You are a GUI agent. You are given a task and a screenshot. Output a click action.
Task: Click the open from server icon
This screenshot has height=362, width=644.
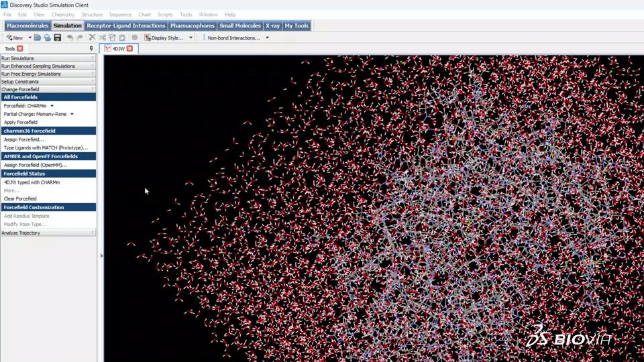pyautogui.click(x=47, y=38)
